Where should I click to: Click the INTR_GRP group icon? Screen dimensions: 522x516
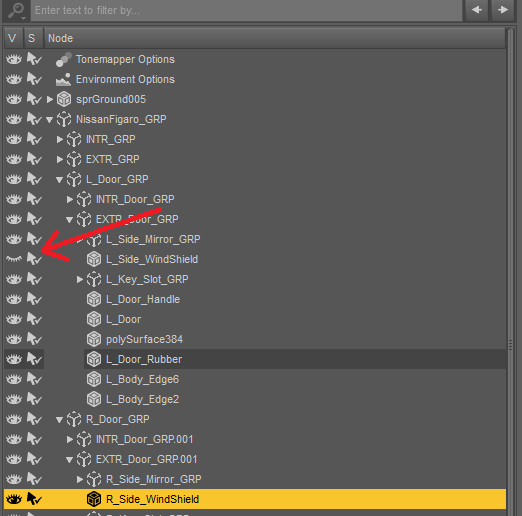pos(74,139)
